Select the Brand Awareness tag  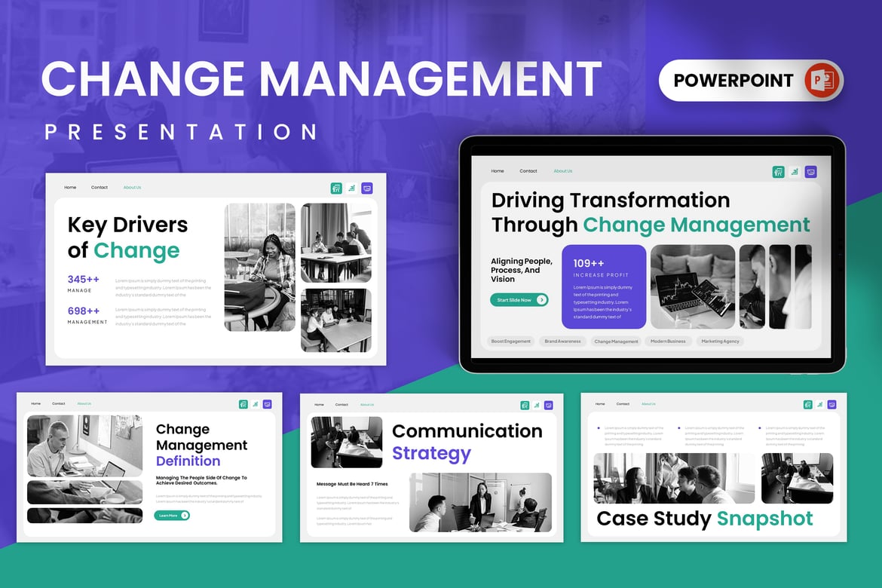click(x=562, y=341)
